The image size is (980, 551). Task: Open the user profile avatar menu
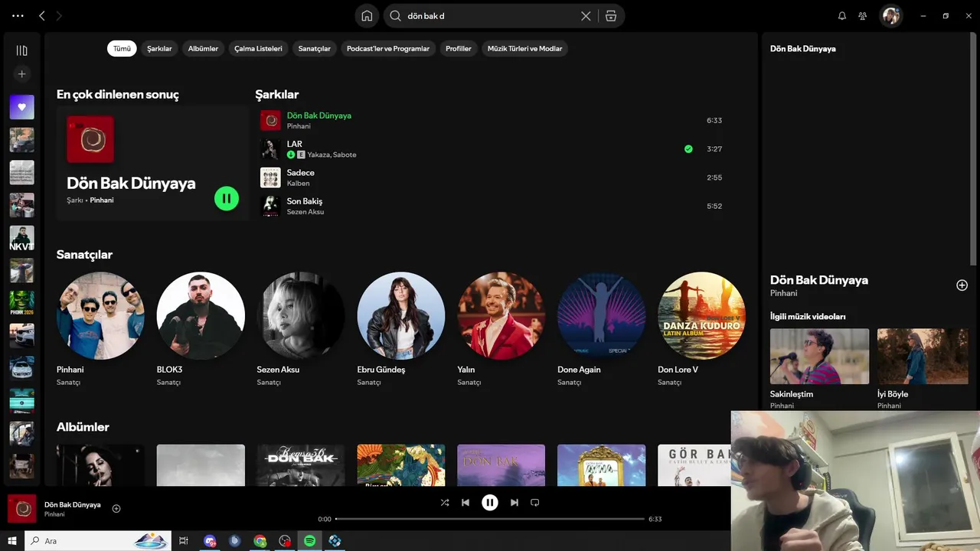tap(890, 15)
